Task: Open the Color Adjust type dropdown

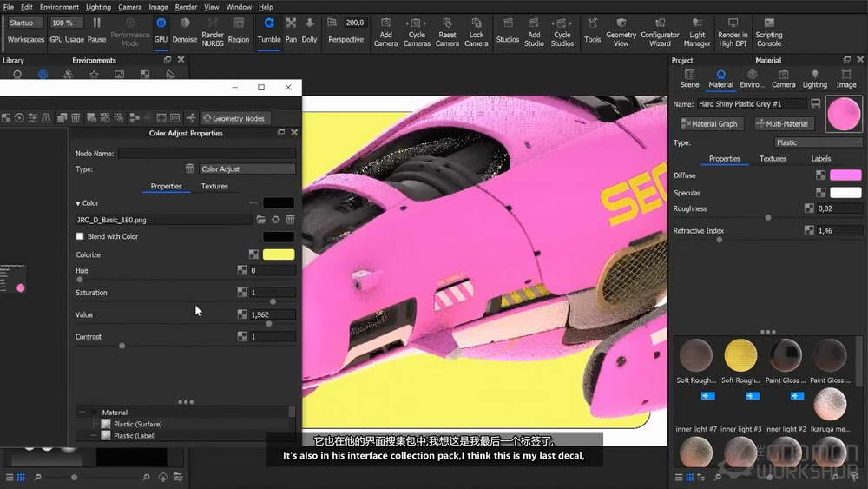Action: pos(247,169)
